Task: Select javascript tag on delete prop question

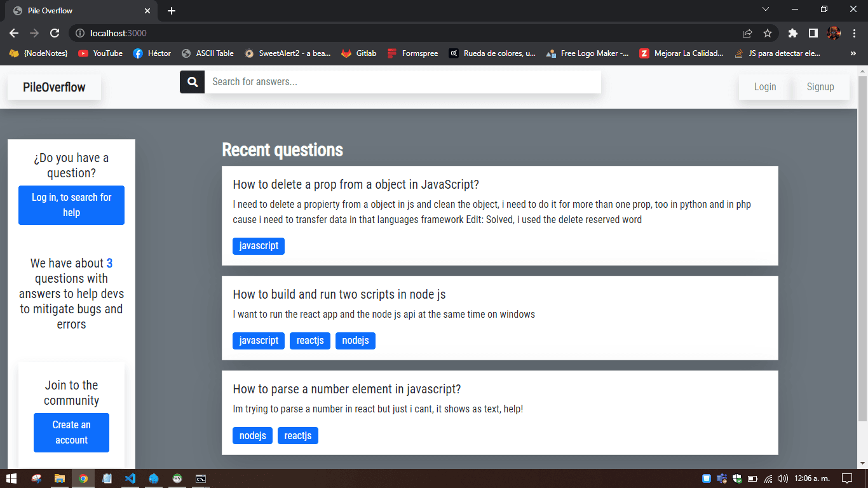Action: tap(259, 246)
